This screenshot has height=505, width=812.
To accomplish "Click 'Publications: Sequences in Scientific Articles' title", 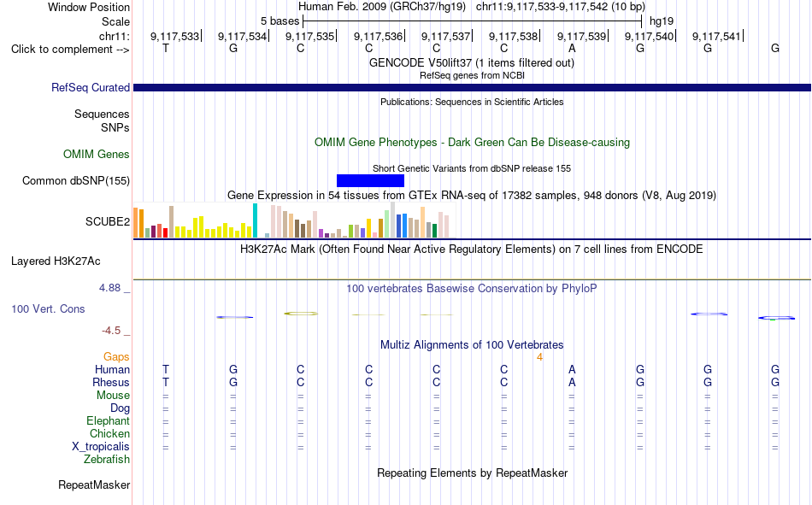I will [472, 102].
